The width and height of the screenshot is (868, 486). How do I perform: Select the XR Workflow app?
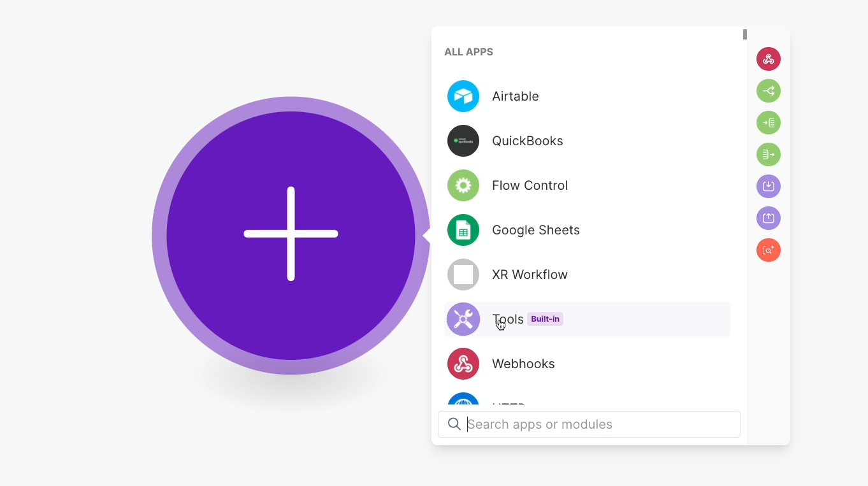tap(587, 275)
